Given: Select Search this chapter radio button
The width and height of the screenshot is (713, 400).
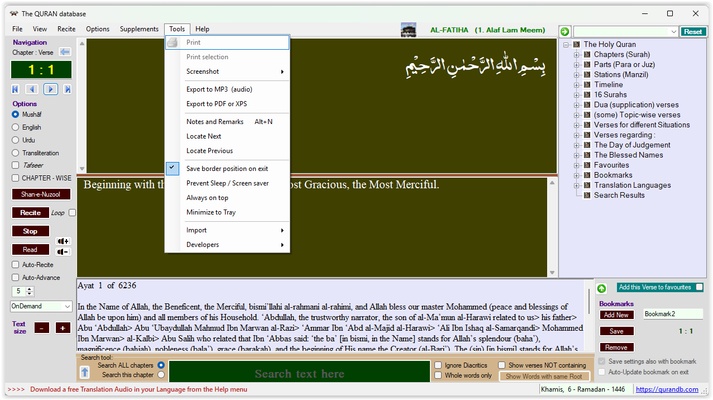Looking at the screenshot, I should pos(161,375).
